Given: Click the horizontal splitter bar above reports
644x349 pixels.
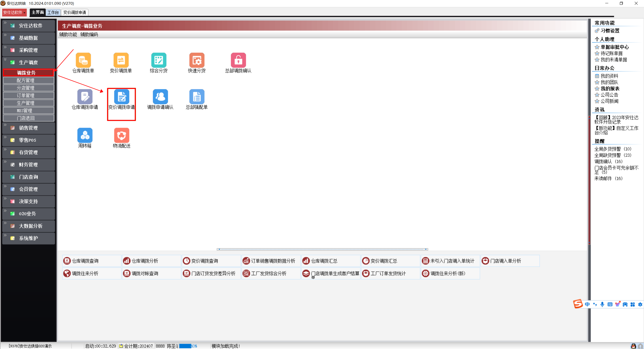Looking at the screenshot, I should point(322,249).
